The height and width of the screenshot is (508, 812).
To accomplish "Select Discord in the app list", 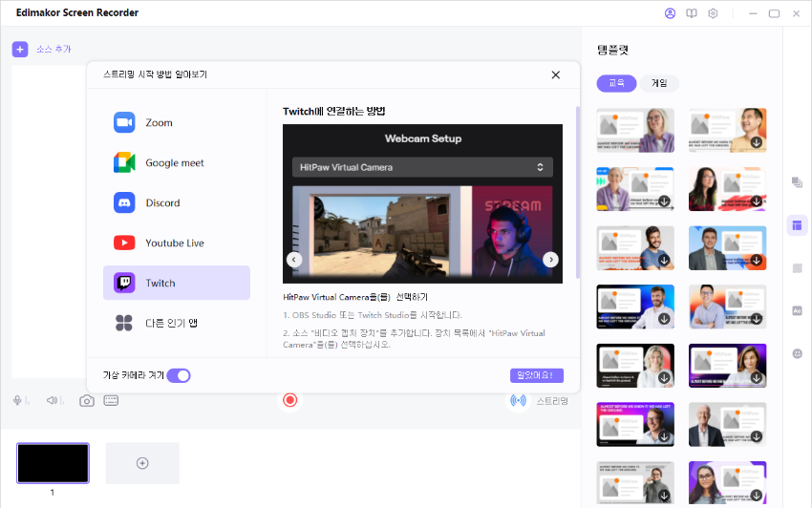I will (x=177, y=203).
